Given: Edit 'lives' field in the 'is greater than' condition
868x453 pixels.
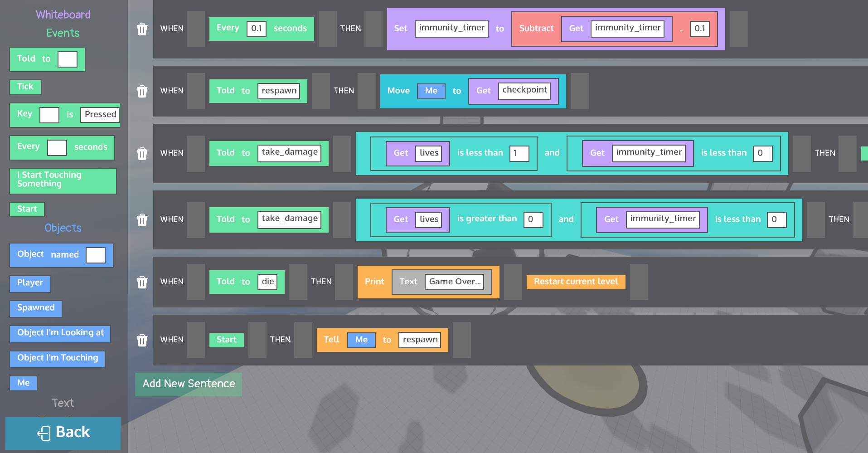Looking at the screenshot, I should [429, 220].
